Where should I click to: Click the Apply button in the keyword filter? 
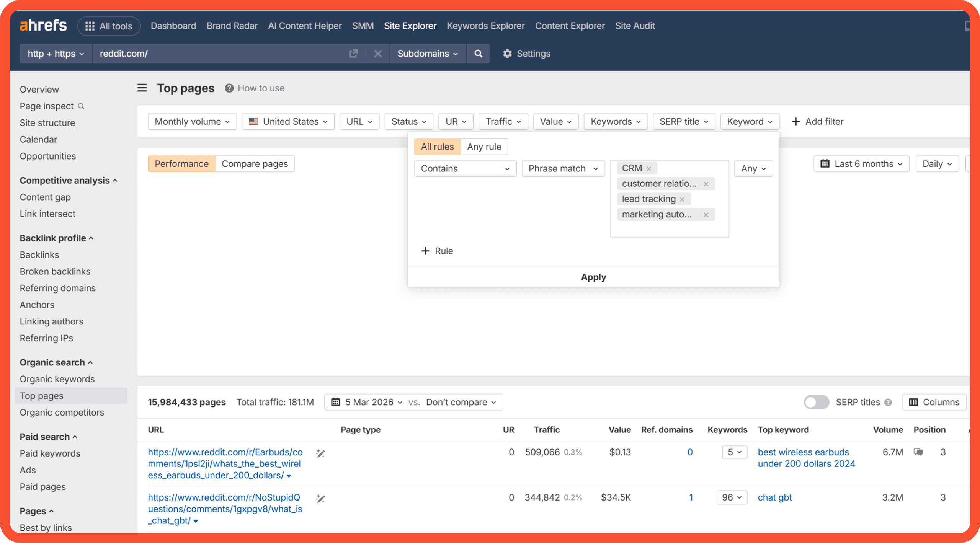pos(593,277)
